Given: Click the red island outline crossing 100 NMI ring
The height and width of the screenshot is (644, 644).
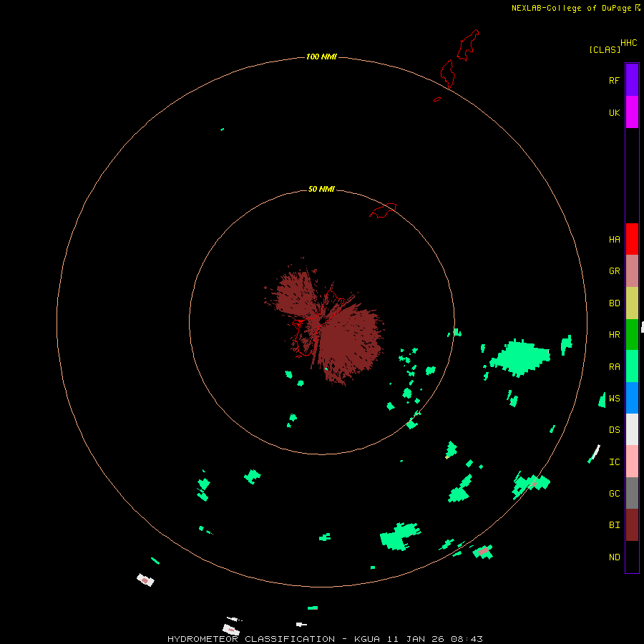Looking at the screenshot, I should coord(448,74).
